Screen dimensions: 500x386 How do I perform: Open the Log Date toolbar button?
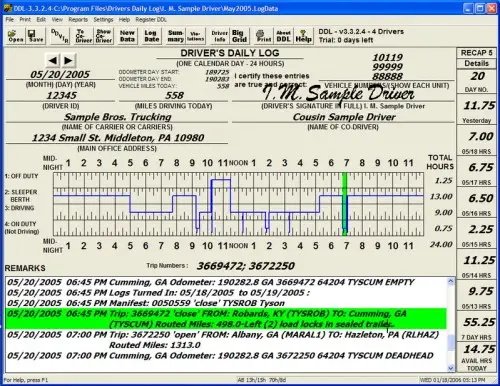152,36
